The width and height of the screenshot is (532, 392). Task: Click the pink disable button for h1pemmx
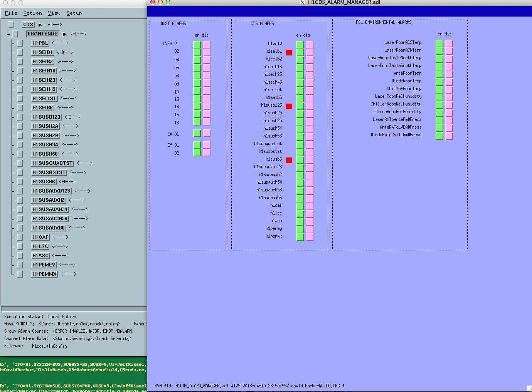point(310,237)
